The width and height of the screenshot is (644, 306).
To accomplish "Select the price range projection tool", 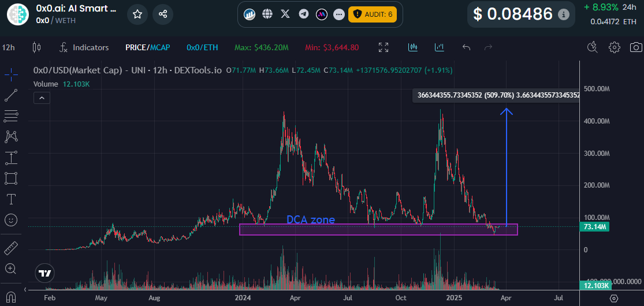I will click(10, 158).
